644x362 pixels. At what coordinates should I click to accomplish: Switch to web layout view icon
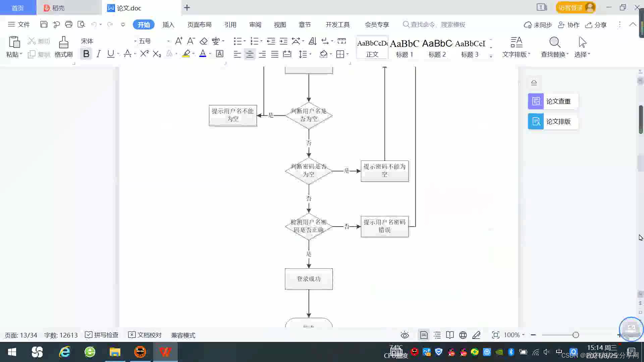(463, 335)
